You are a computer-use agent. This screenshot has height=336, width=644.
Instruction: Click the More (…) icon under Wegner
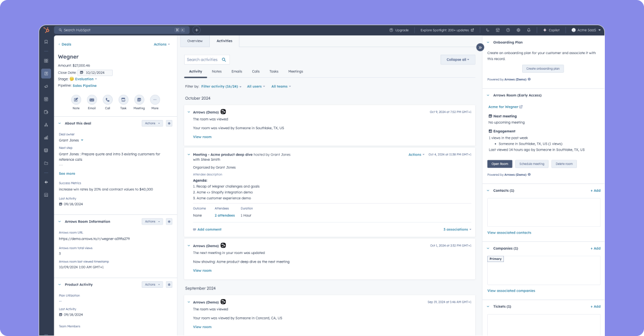coord(155,100)
